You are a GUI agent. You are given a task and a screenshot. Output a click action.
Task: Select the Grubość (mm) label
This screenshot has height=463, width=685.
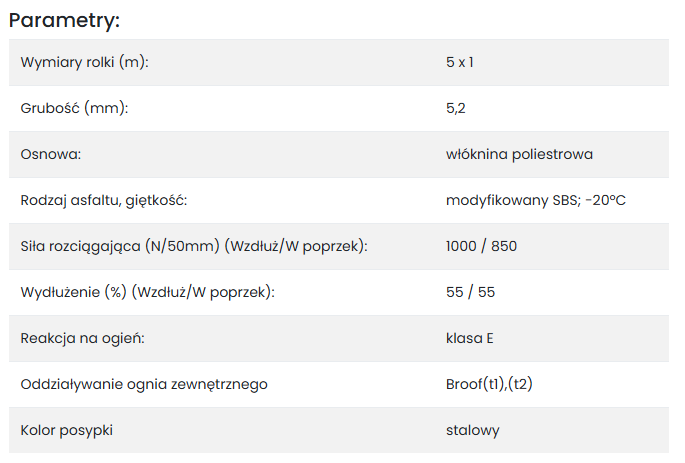(75, 109)
